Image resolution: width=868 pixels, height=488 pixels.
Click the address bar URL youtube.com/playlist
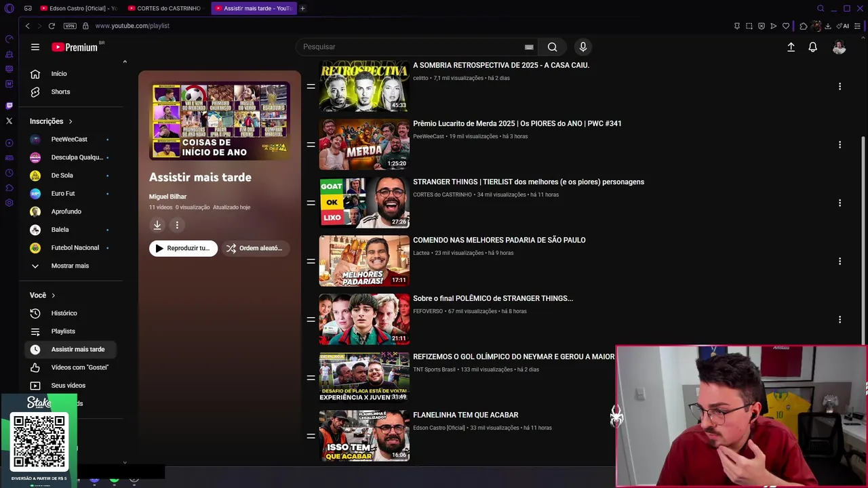tap(132, 26)
